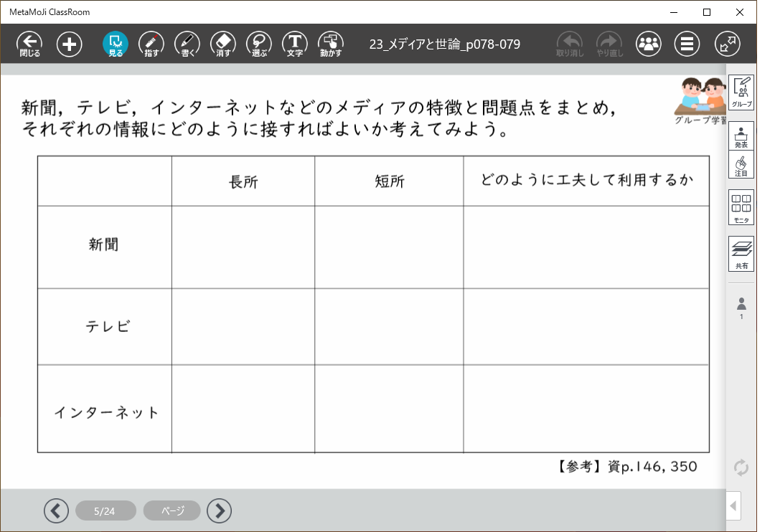Go to the next page arrow
775x532 pixels.
point(219,510)
